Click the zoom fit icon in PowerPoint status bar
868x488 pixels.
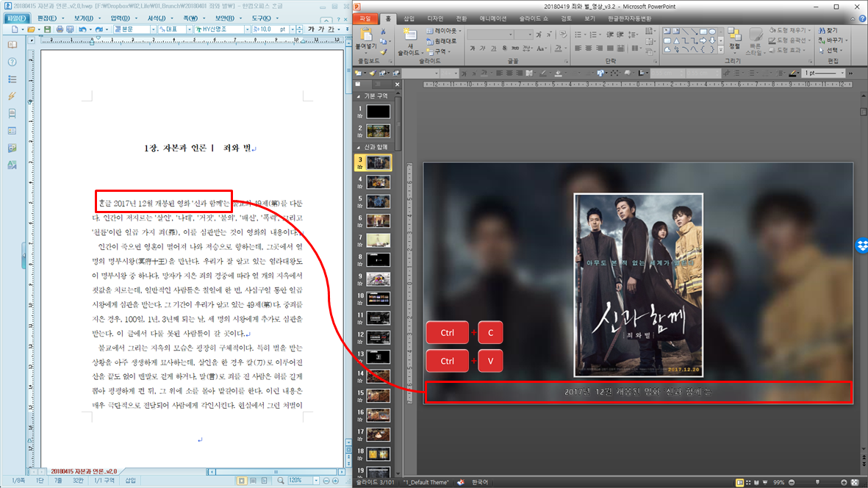[855, 482]
